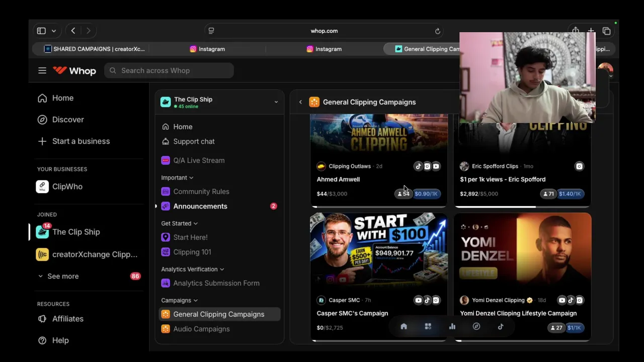
Task: Switch to the second Instagram tab
Action: (324, 49)
